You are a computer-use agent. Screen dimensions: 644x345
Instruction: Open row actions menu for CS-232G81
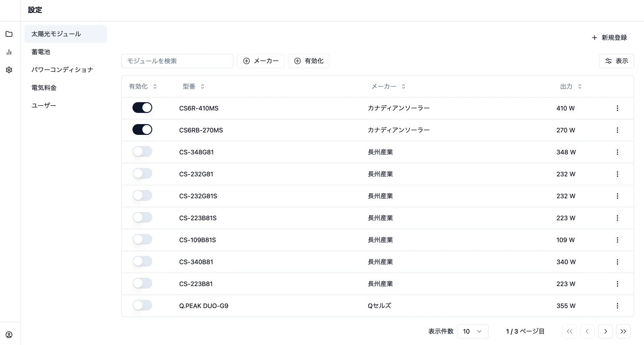tap(617, 174)
